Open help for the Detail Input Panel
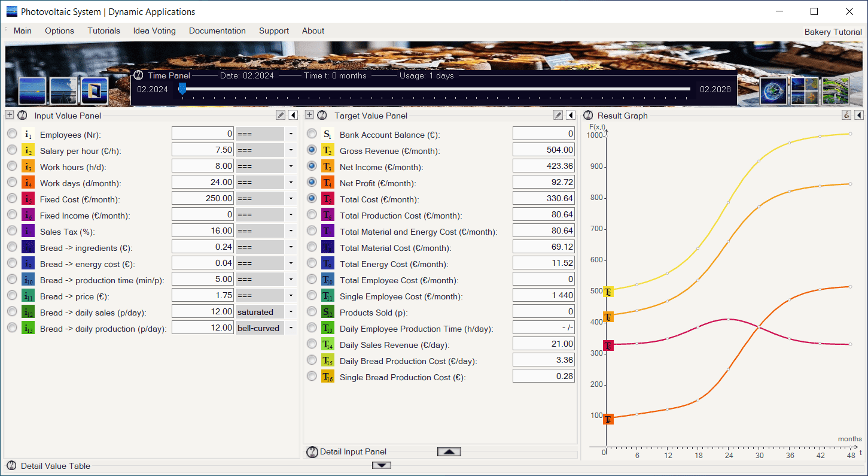The height and width of the screenshot is (476, 868). (x=312, y=452)
